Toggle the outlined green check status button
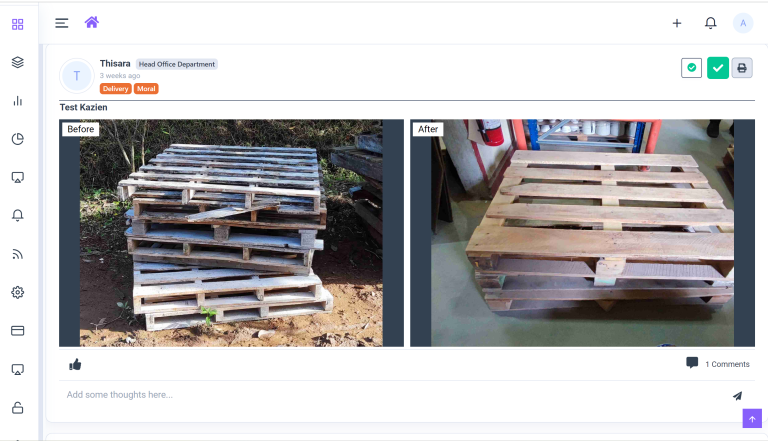The image size is (768, 441). [x=692, y=68]
